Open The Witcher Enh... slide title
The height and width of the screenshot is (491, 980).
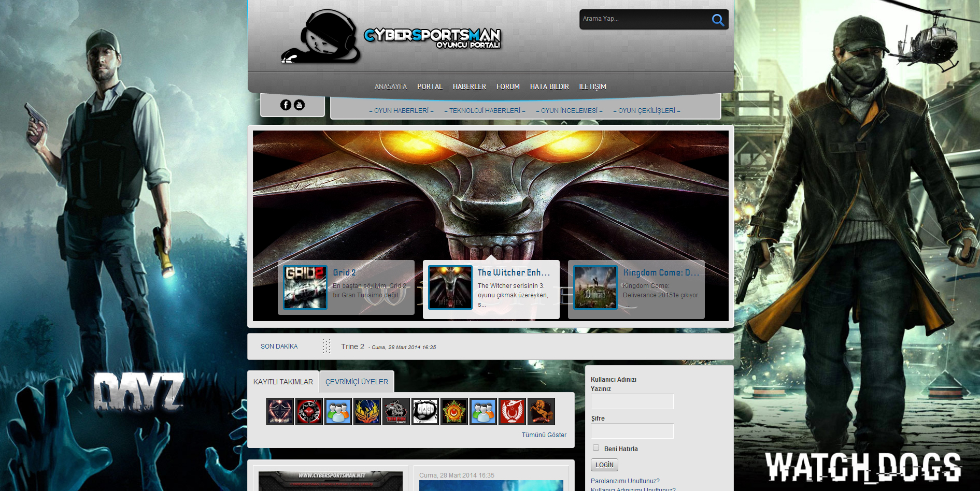(x=514, y=272)
